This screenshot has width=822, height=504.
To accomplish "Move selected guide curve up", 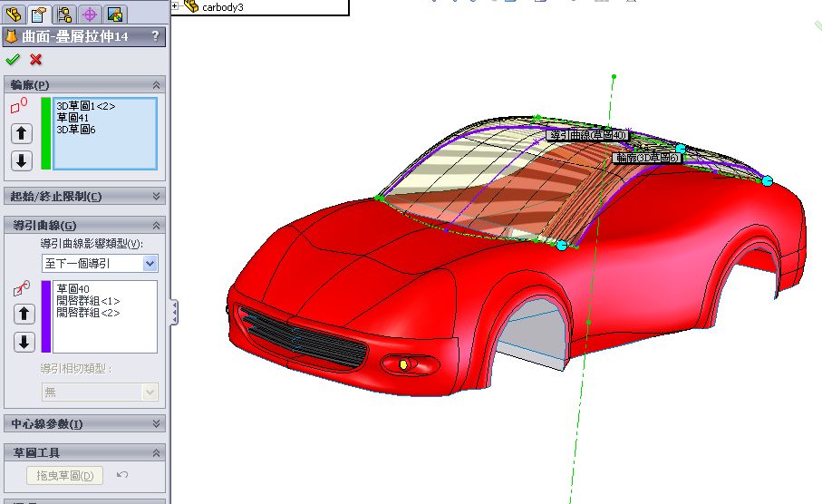I will [24, 315].
